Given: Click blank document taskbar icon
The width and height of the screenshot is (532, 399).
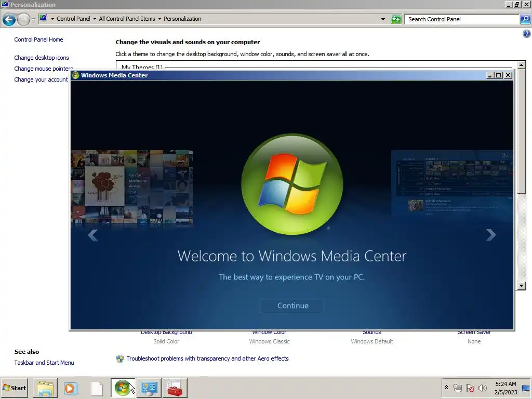Looking at the screenshot, I should click(x=97, y=388).
